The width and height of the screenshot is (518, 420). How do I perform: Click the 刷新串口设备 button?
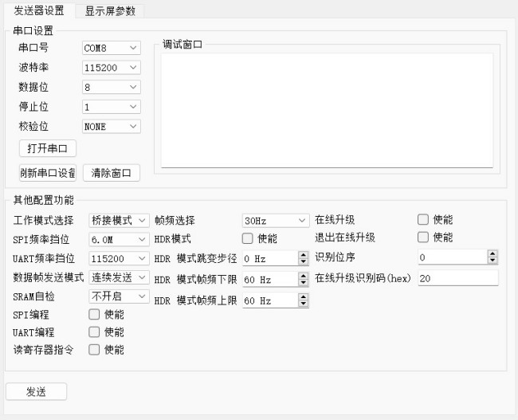pos(47,173)
